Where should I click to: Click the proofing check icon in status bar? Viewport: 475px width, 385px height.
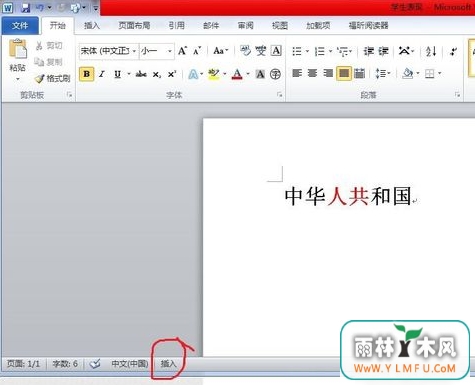point(95,364)
